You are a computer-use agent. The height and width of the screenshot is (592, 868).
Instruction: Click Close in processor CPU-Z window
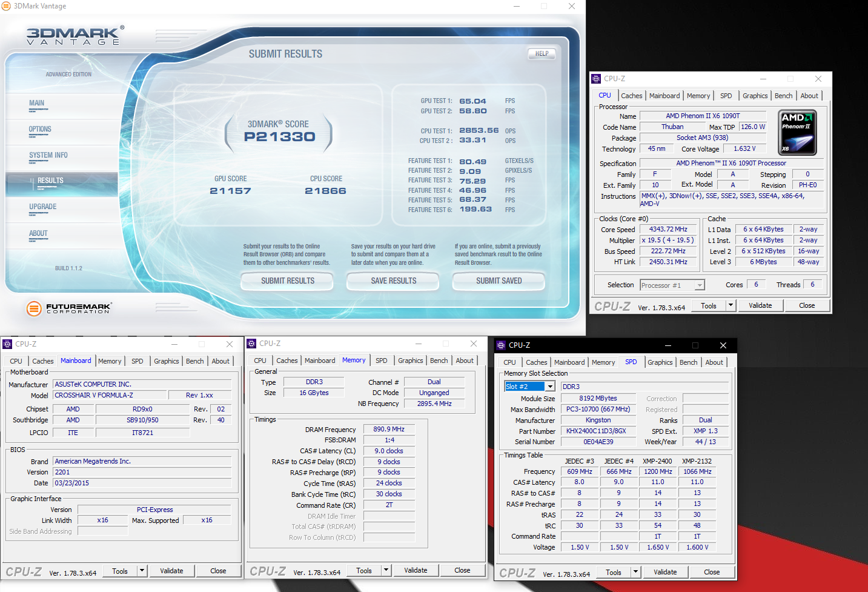pyautogui.click(x=807, y=305)
